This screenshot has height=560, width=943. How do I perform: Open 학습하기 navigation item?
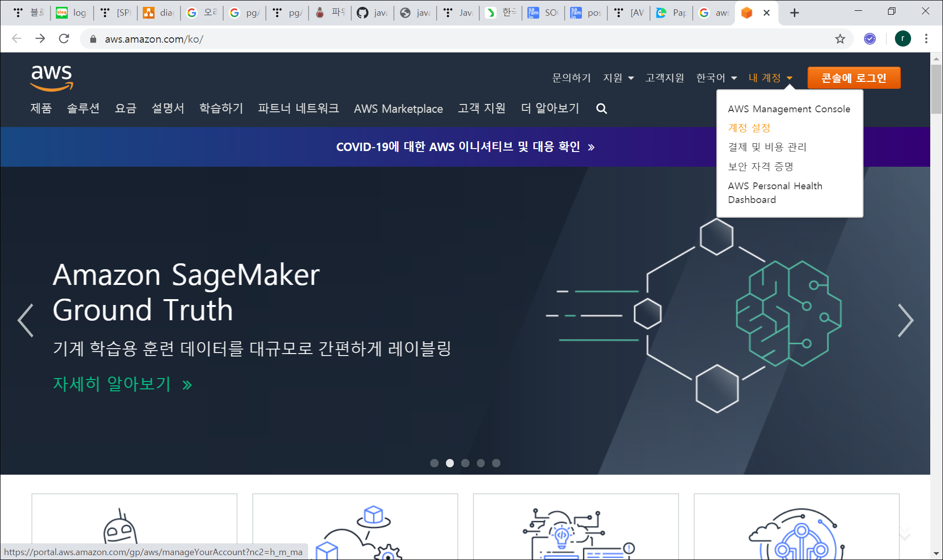click(x=221, y=108)
